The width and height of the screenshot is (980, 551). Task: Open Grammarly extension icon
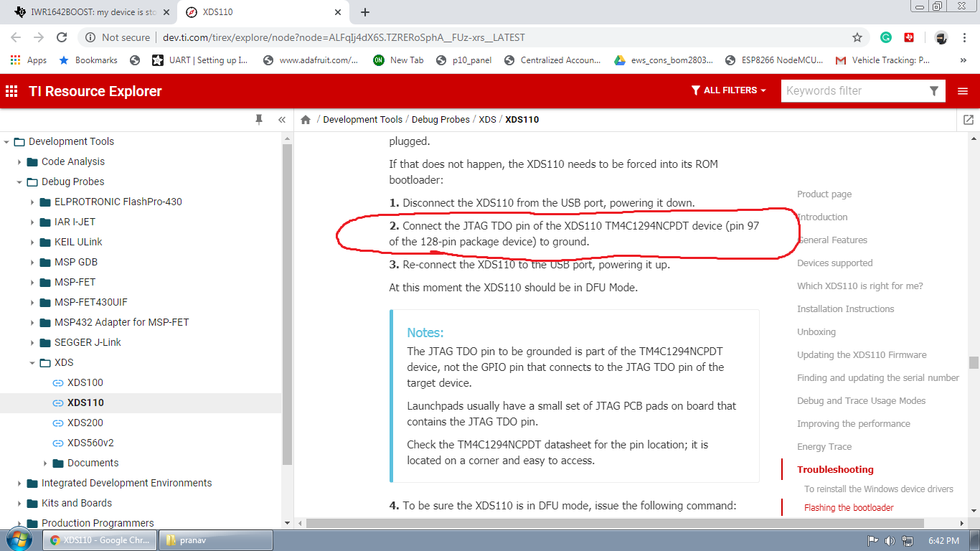[x=886, y=37]
